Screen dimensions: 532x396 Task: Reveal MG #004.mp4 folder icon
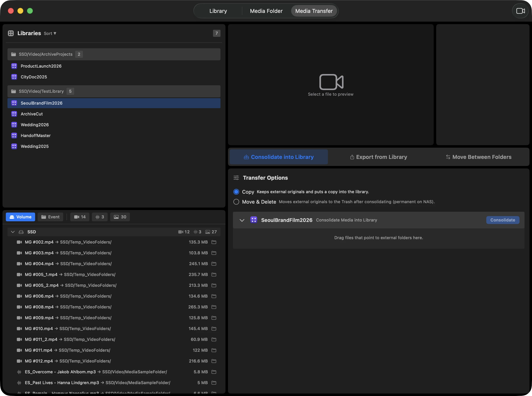[x=214, y=264]
